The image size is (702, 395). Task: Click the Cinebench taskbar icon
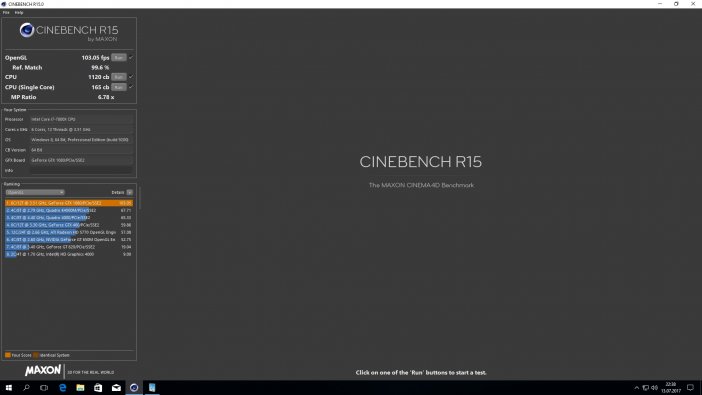[134, 388]
